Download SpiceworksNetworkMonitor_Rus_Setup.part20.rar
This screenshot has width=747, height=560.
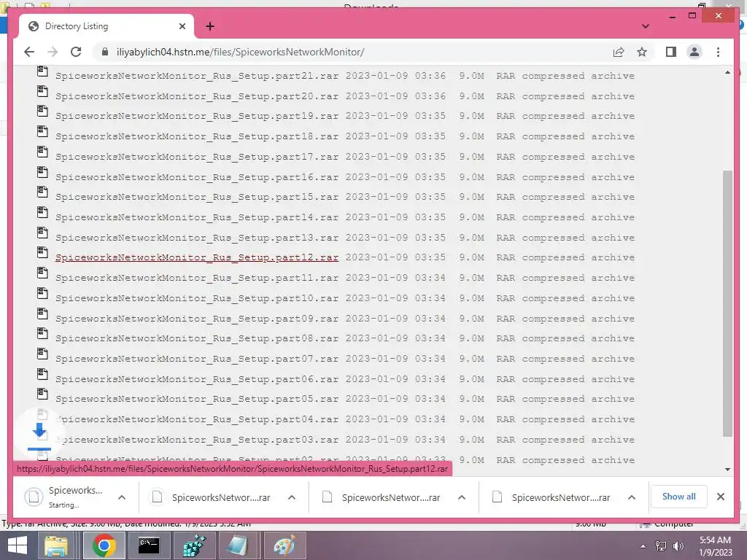pyautogui.click(x=197, y=96)
